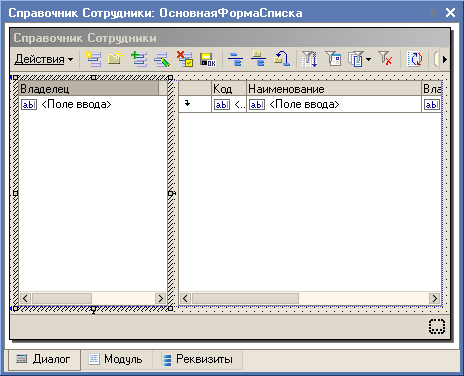Click the edit current item pencil icon
The width and height of the screenshot is (464, 376).
[x=162, y=59]
